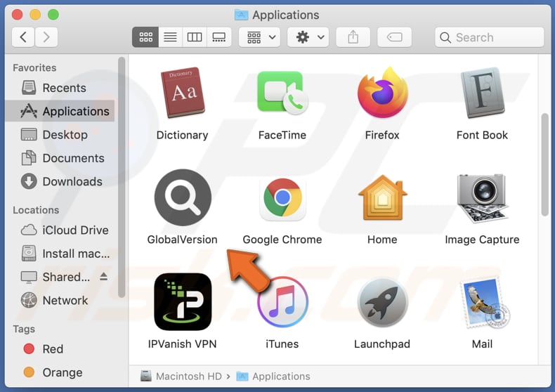This screenshot has width=555, height=392.
Task: Click the iTunes app icon
Action: [282, 302]
